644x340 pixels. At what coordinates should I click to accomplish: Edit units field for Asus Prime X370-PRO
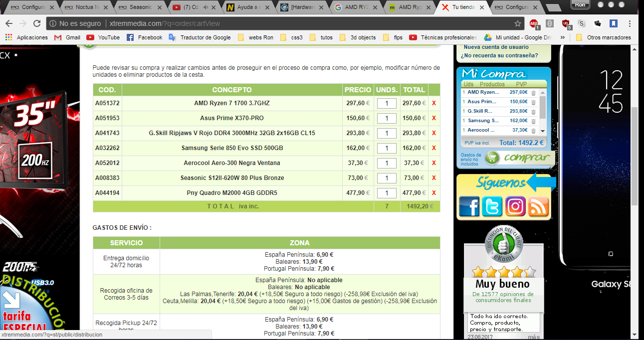pos(387,118)
